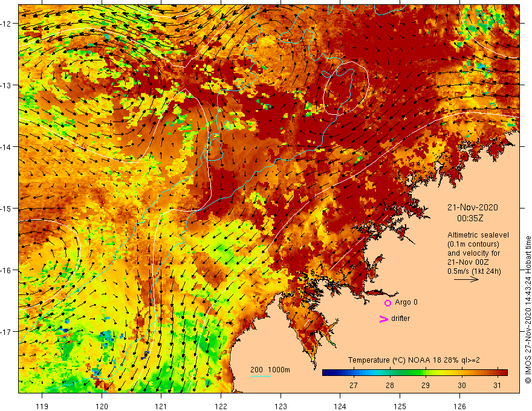Screen dimensions: 532x411
Task: Click longitude axis label 125
Action: 400,406
